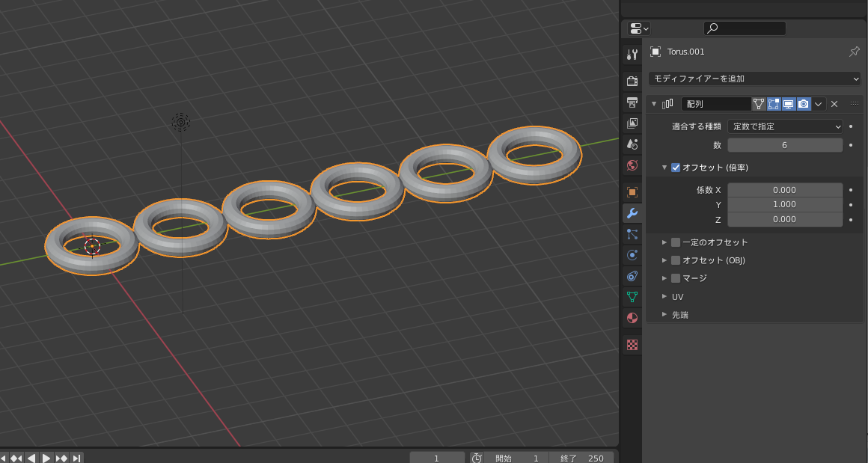Image resolution: width=868 pixels, height=463 pixels.
Task: Play animation in reverse
Action: point(31,458)
